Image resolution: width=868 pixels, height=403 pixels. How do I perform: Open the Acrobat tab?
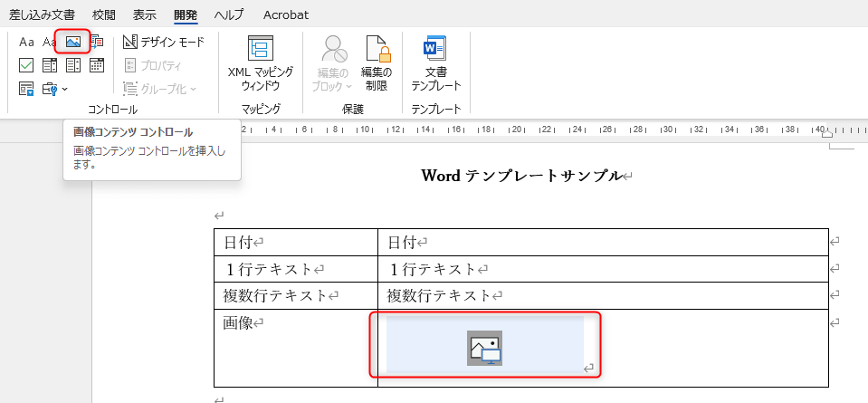point(286,15)
